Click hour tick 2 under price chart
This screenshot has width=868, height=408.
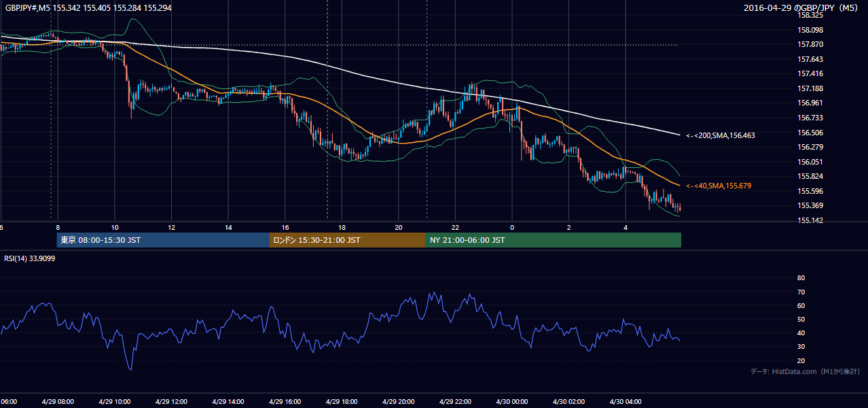(568, 227)
